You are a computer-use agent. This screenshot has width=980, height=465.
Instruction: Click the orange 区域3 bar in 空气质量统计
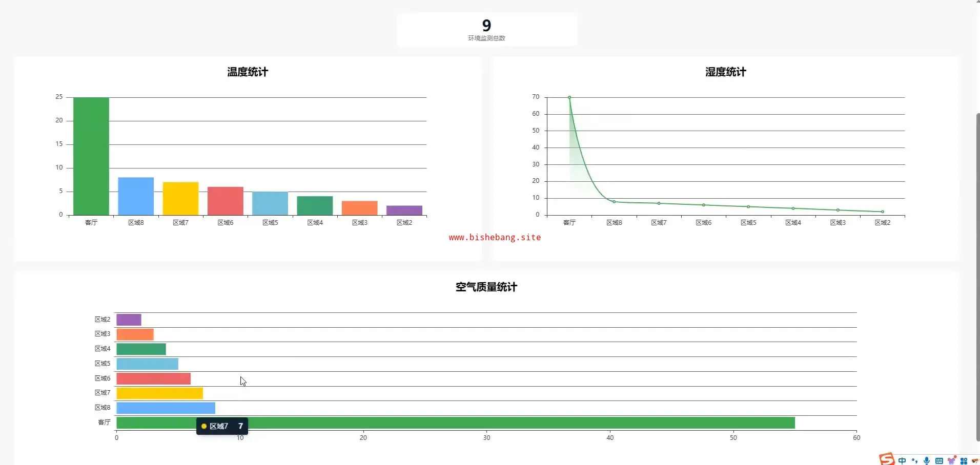pos(135,334)
